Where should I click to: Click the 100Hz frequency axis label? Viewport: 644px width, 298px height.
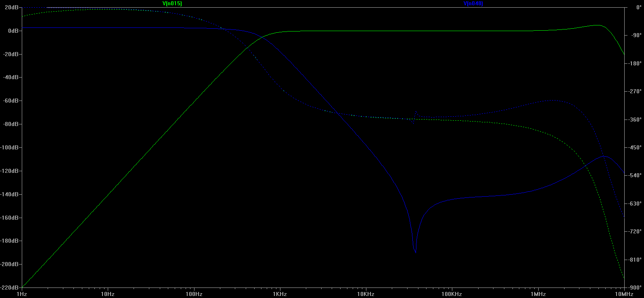click(194, 294)
